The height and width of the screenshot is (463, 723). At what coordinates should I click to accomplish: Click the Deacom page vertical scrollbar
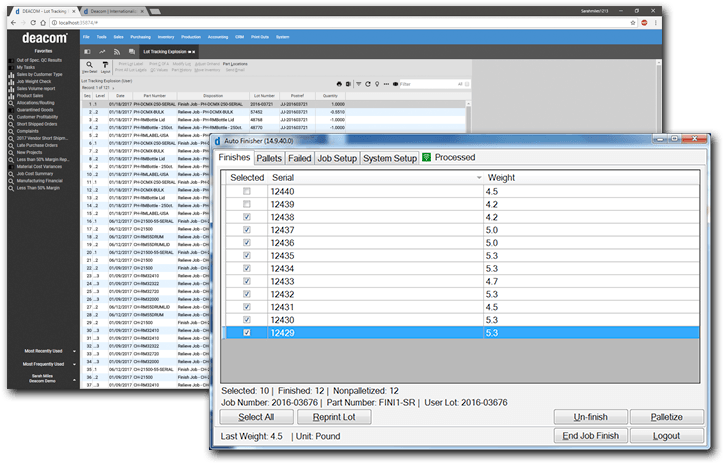point(659,97)
